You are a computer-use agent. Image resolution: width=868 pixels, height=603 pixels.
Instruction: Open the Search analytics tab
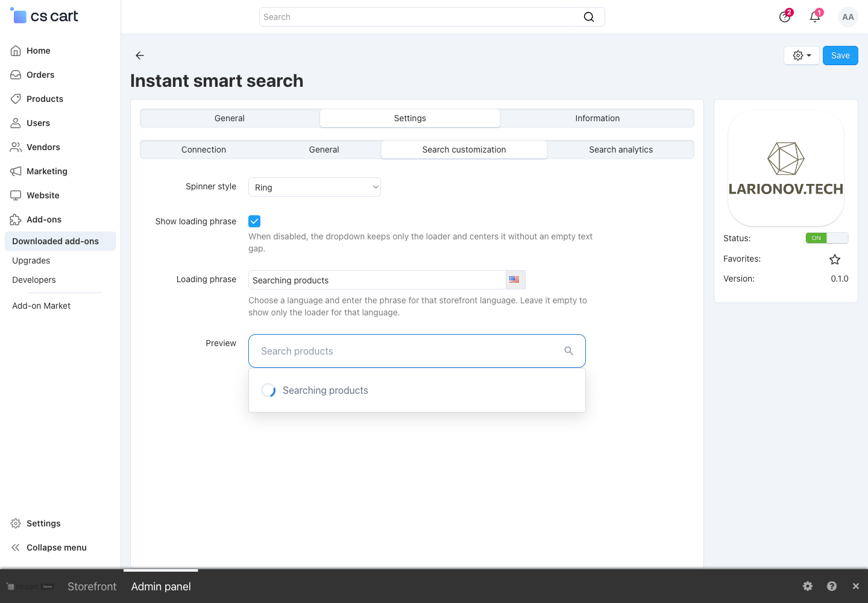(621, 150)
